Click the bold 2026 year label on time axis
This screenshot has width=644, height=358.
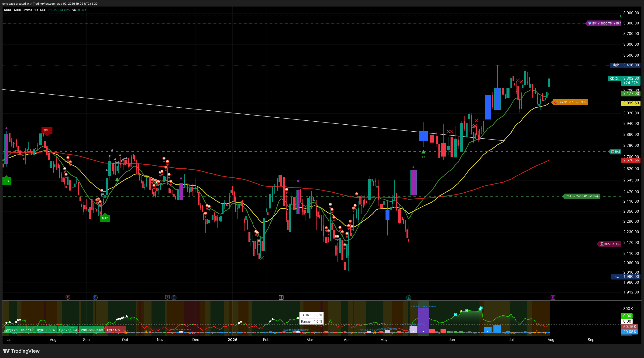(233, 340)
